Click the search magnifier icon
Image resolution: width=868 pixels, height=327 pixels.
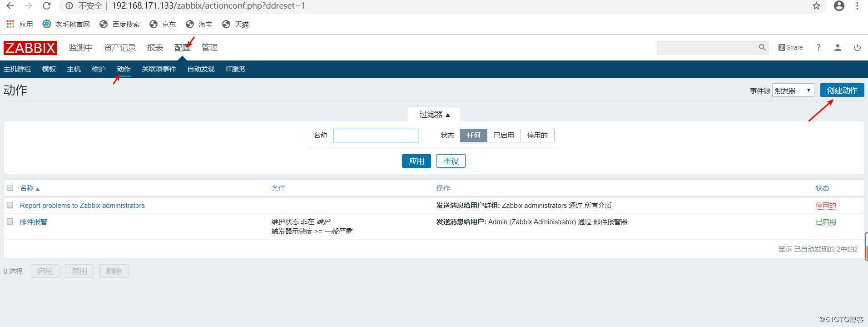coord(762,47)
